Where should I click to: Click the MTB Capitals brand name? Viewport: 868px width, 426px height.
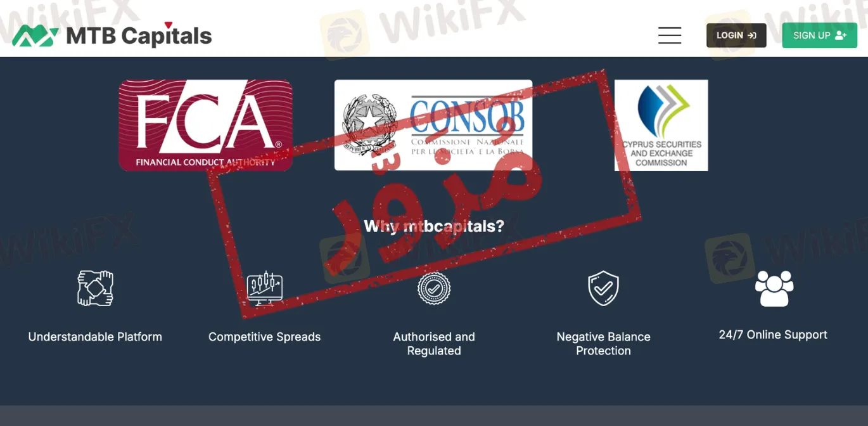coord(139,36)
